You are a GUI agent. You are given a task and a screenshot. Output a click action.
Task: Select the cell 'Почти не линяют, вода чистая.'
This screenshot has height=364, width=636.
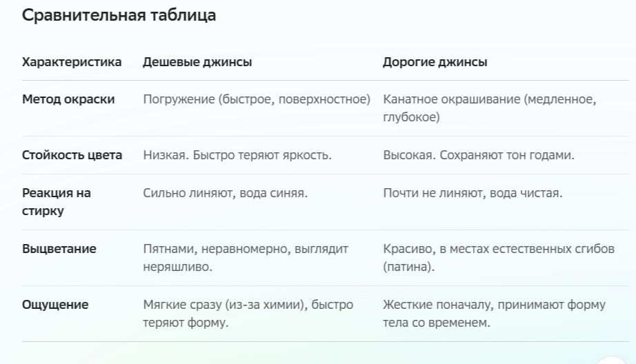pyautogui.click(x=473, y=193)
